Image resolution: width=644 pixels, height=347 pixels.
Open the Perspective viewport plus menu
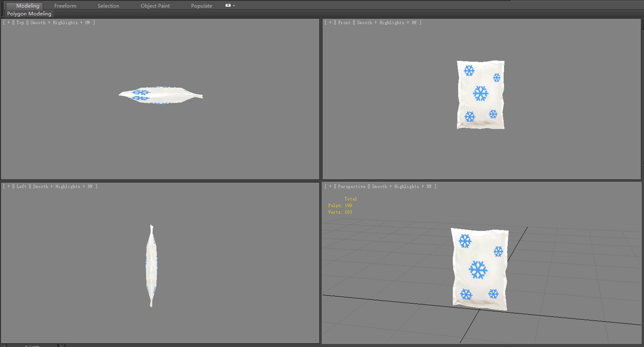pyautogui.click(x=330, y=186)
